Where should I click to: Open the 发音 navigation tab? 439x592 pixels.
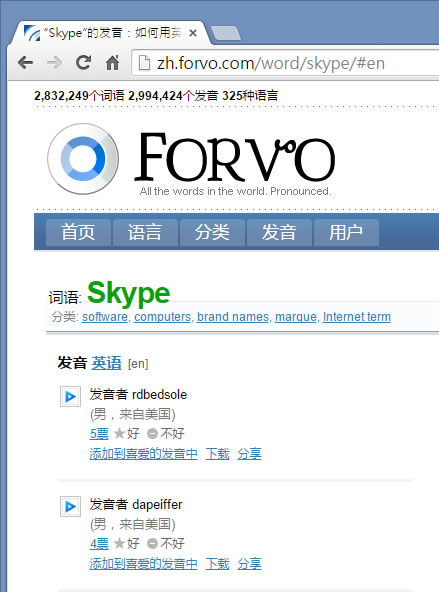click(x=279, y=232)
